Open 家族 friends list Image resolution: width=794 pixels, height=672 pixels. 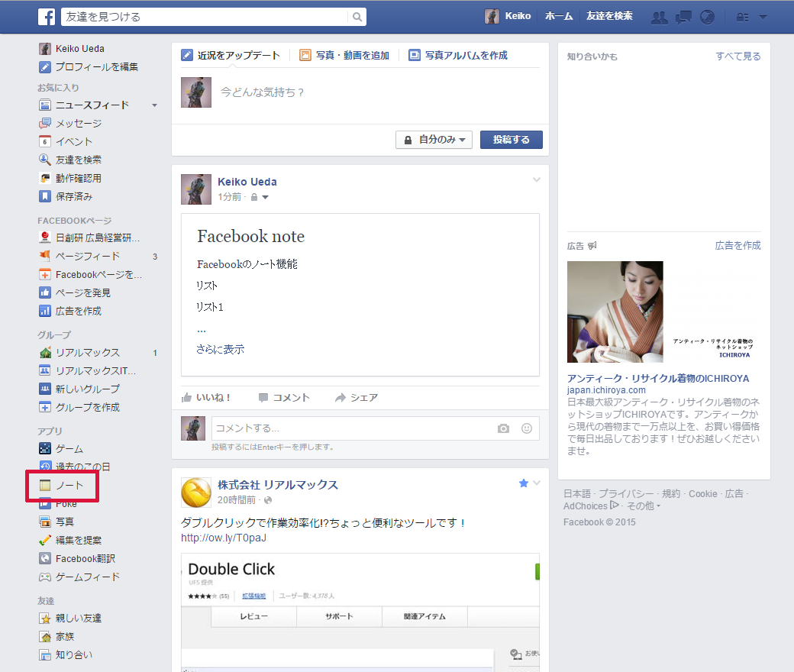coord(56,637)
